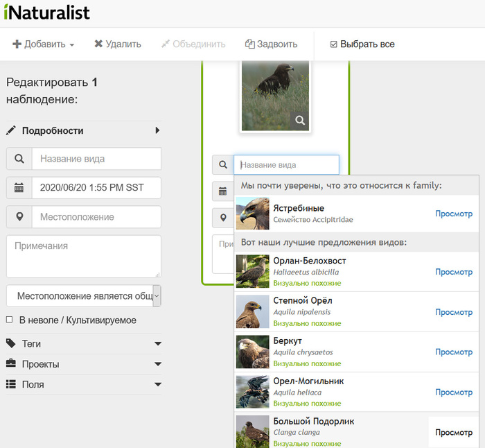Viewport: 485px width, 448px height.
Task: Expand the Поля section
Action: pyautogui.click(x=84, y=384)
